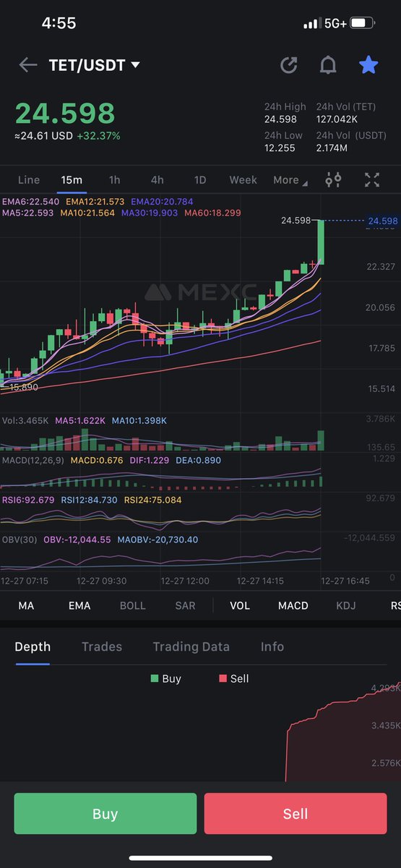This screenshot has width=401, height=868.
Task: Click the green Buy button
Action: pos(105,814)
